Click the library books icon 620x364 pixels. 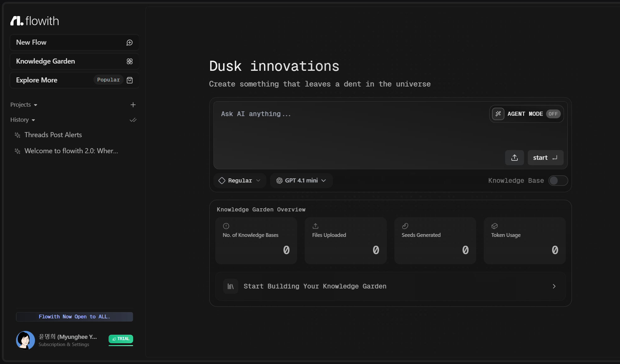point(231,286)
